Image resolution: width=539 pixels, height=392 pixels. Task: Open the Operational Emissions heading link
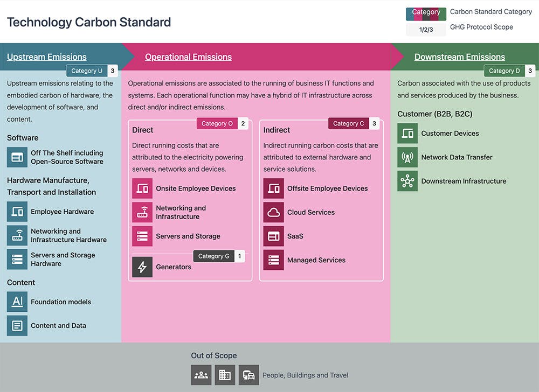pyautogui.click(x=188, y=57)
